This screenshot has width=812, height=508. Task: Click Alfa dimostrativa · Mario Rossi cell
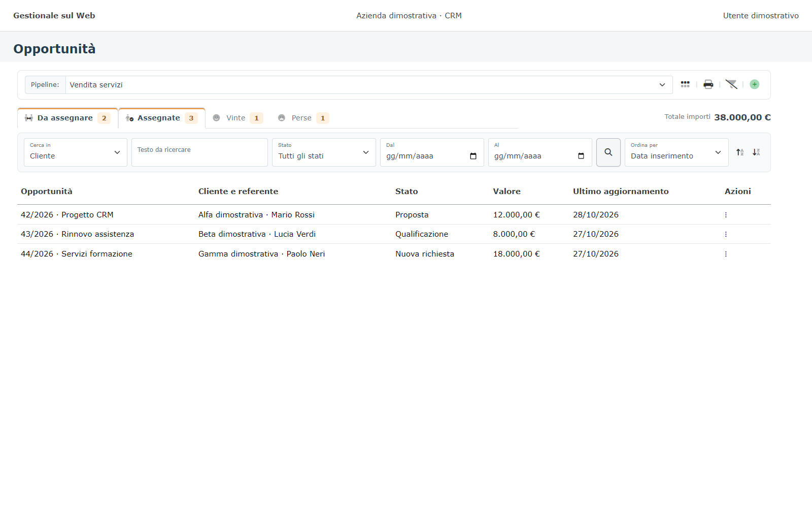coord(256,215)
